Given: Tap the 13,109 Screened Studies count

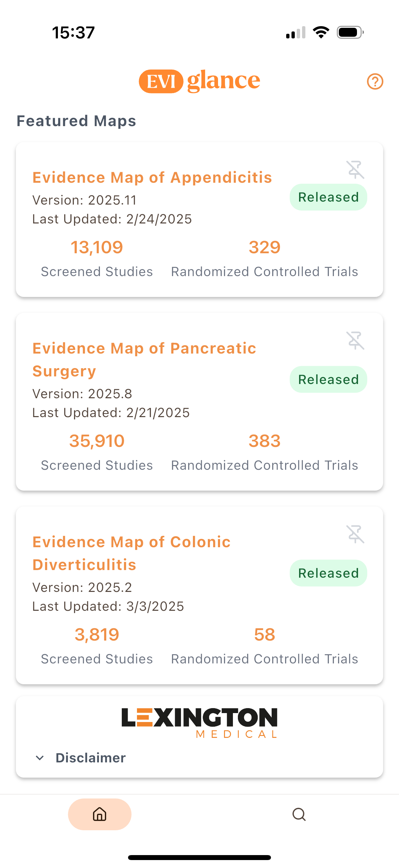Looking at the screenshot, I should (x=97, y=247).
